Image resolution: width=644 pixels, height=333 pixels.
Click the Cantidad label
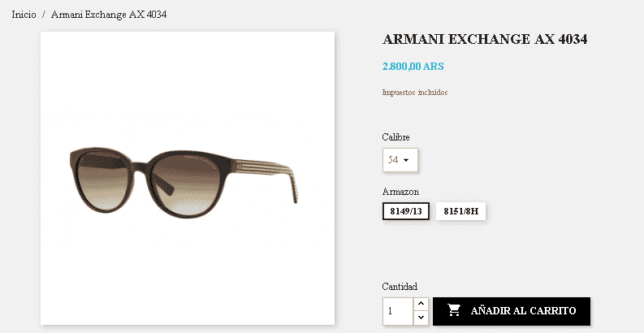click(400, 286)
